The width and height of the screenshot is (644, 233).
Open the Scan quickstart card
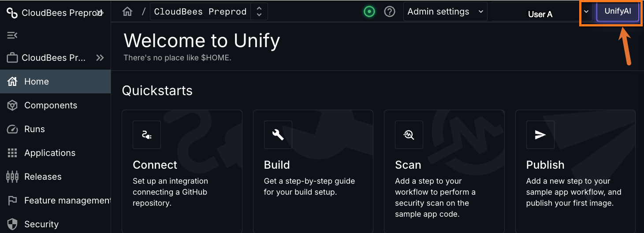pos(444,171)
